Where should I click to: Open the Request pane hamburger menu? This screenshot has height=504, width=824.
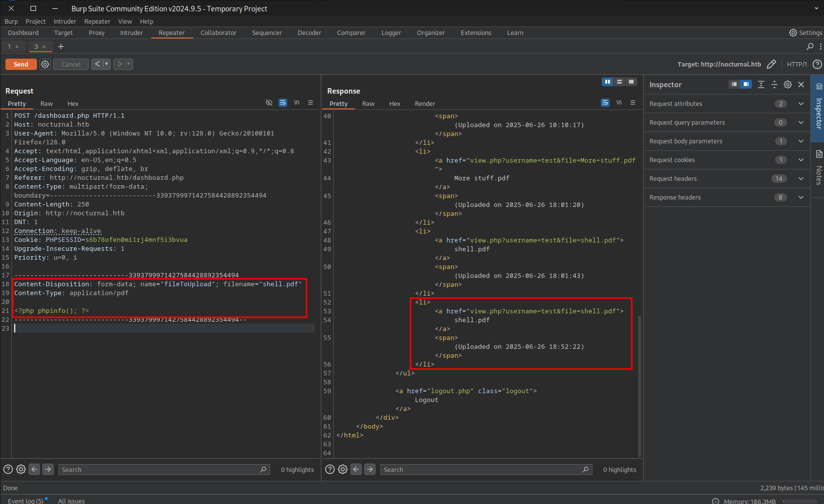click(x=310, y=103)
